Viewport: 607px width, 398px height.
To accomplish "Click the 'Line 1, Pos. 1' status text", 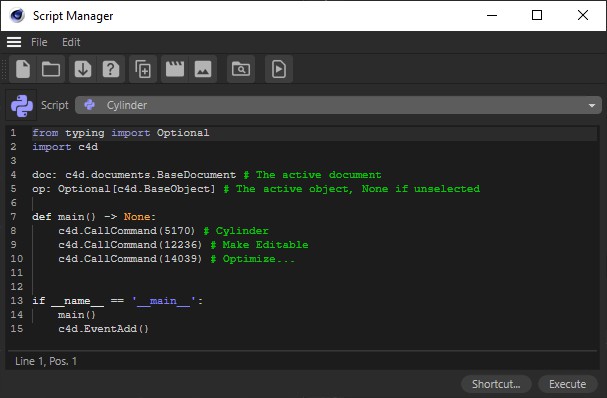I will click(x=46, y=361).
